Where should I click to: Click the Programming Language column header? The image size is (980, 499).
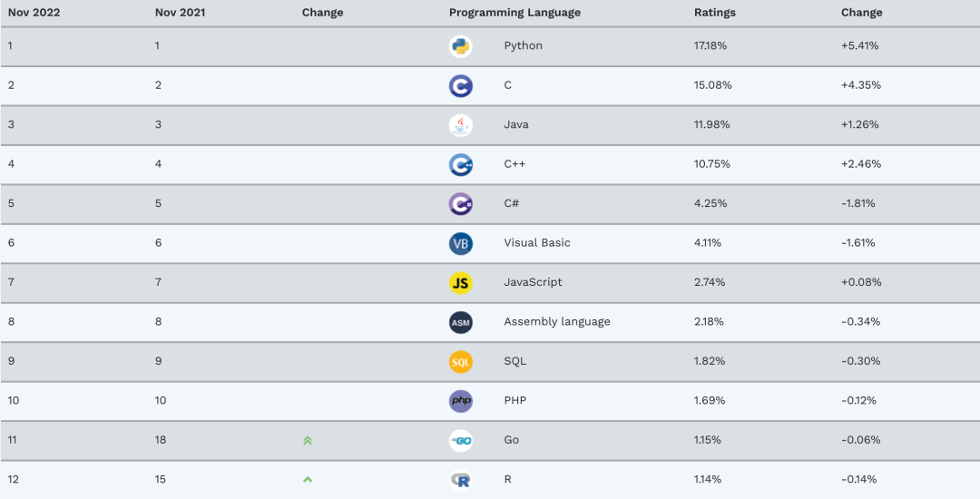pyautogui.click(x=514, y=13)
